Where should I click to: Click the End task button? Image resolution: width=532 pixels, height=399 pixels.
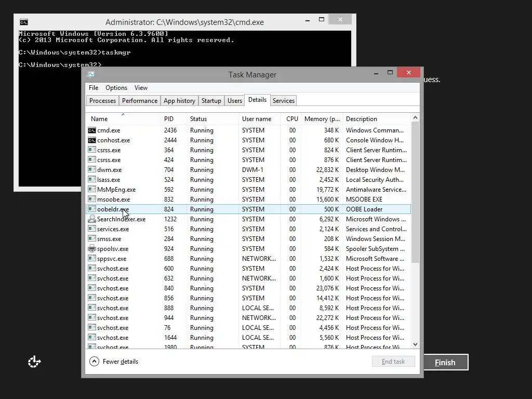coord(393,362)
